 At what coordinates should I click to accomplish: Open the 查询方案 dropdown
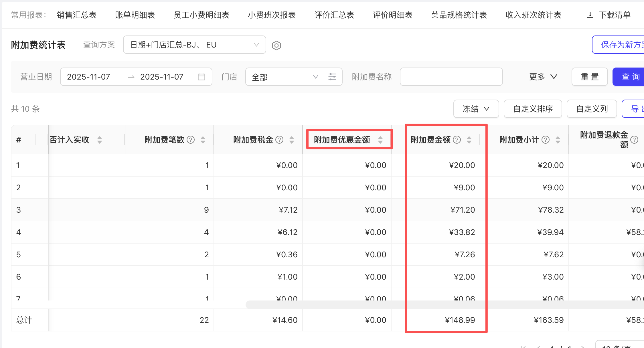point(194,45)
